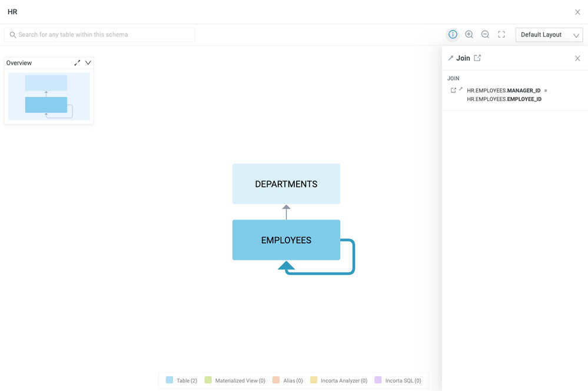Screen dimensions: 588x391
Task: Click the Overview minimap thumbnail
Action: [49, 96]
